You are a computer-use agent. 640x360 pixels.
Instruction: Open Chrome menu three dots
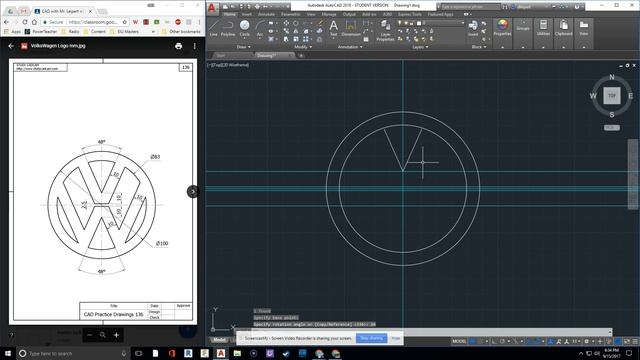(199, 22)
